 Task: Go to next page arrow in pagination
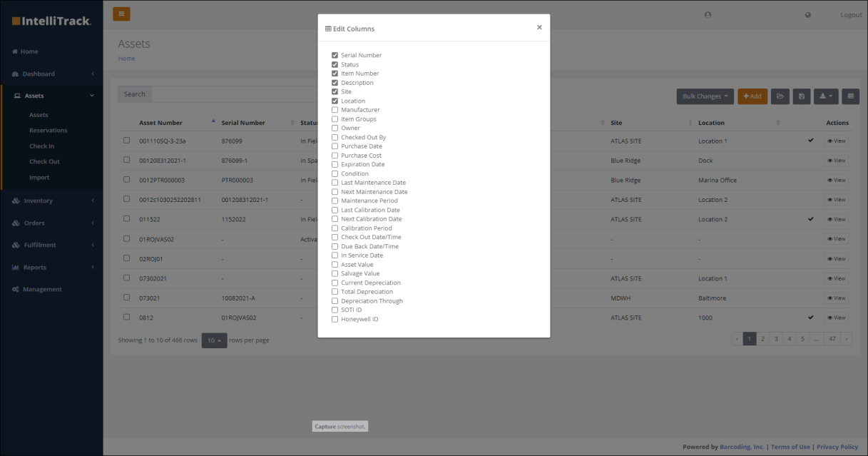point(847,339)
